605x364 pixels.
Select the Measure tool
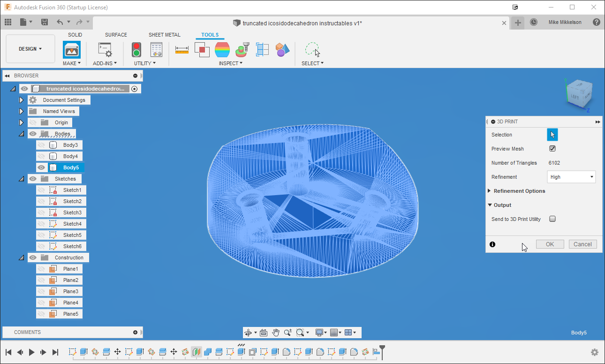click(181, 48)
